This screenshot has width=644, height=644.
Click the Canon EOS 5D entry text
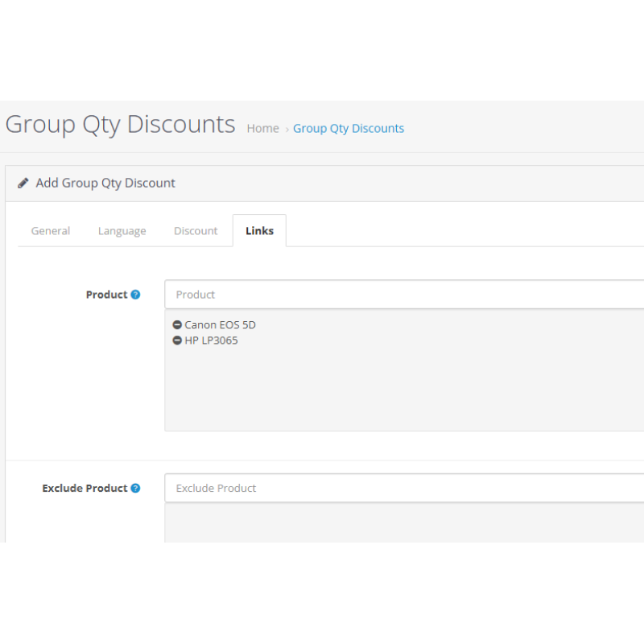(220, 325)
